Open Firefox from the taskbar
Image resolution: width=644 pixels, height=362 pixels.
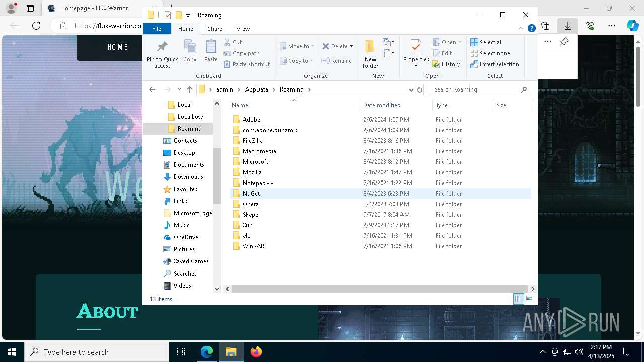[256, 352]
